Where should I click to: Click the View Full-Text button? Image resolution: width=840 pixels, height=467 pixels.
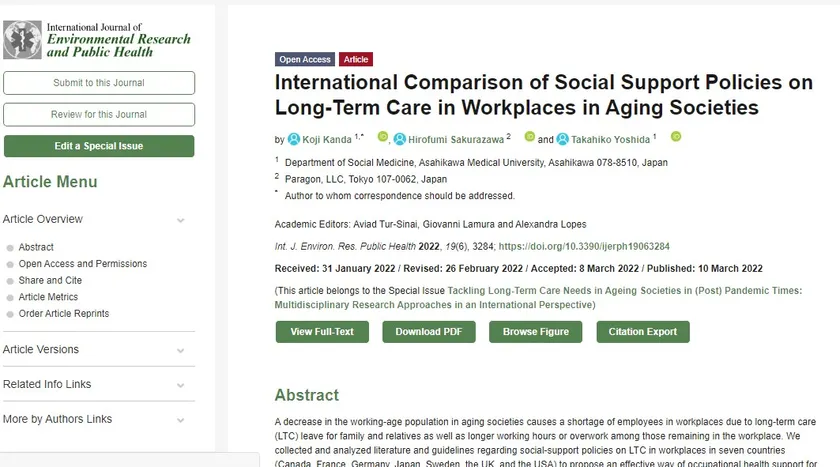(322, 332)
